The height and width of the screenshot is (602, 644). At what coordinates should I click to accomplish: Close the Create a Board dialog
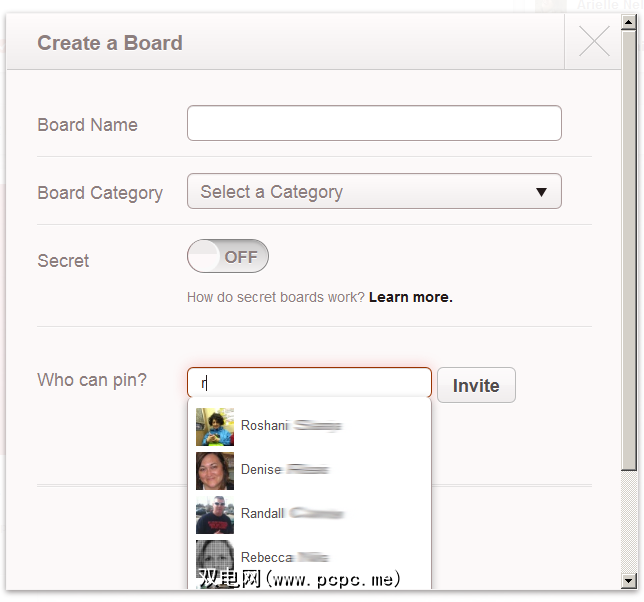tap(594, 42)
